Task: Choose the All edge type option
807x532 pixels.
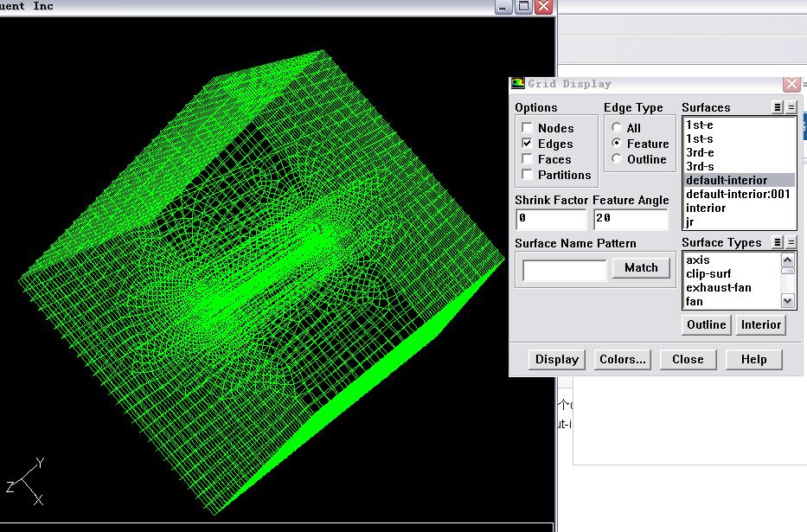Action: (617, 128)
